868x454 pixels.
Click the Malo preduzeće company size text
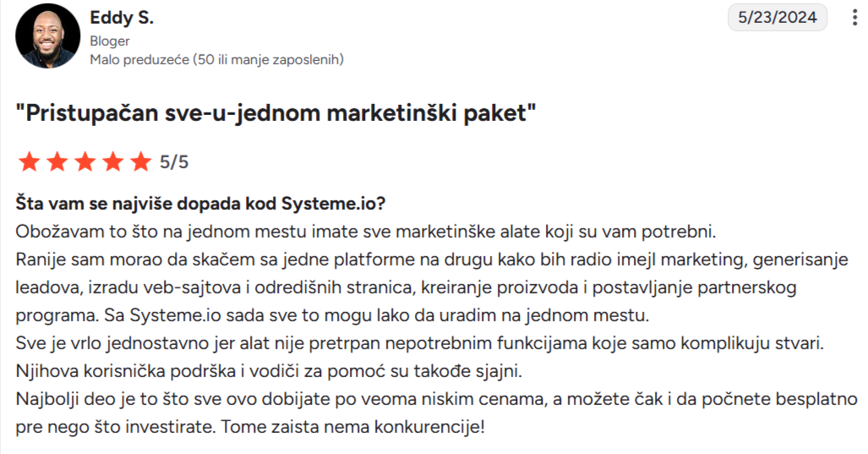pyautogui.click(x=216, y=59)
